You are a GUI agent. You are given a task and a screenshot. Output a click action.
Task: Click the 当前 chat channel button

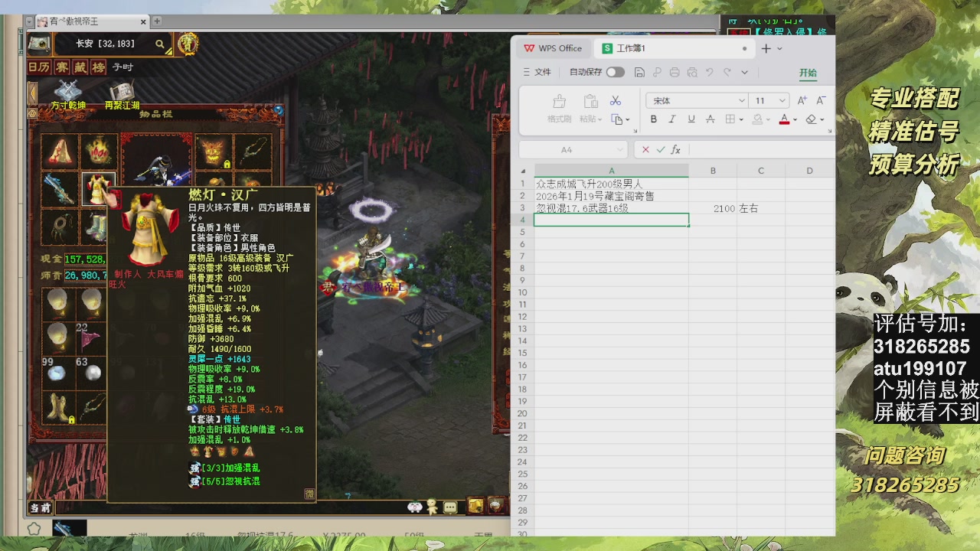pyautogui.click(x=41, y=507)
